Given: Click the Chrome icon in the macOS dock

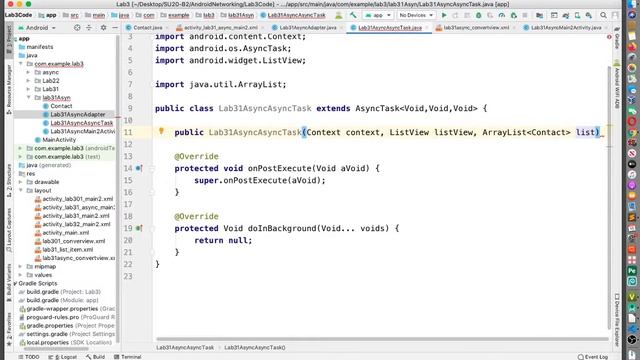Looking at the screenshot, I should click(632, 133).
